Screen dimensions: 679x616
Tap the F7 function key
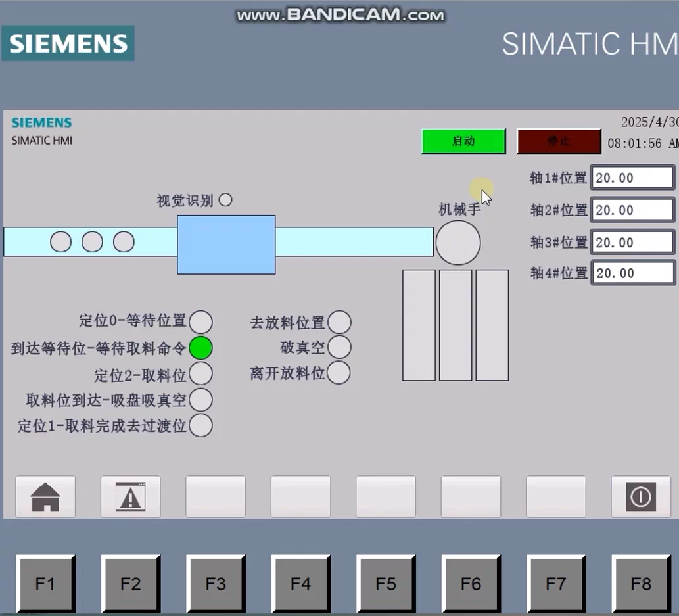tap(556, 584)
